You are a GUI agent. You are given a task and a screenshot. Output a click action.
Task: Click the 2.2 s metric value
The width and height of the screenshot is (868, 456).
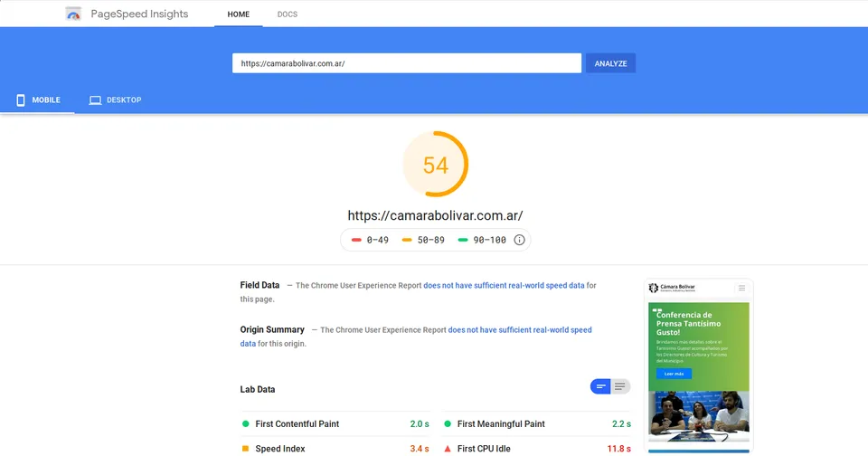(x=622, y=423)
